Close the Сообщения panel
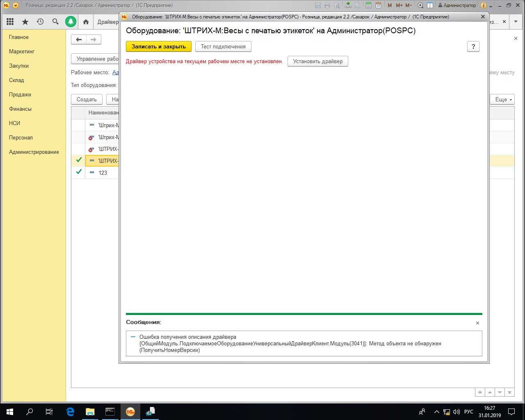The height and width of the screenshot is (420, 525). pyautogui.click(x=477, y=323)
